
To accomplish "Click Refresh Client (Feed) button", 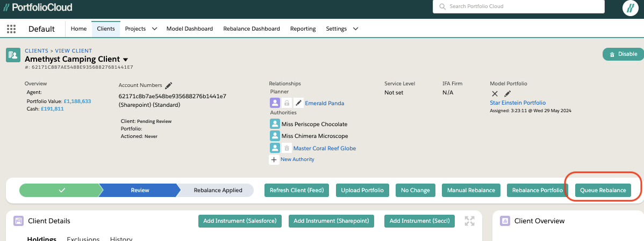I will [297, 190].
